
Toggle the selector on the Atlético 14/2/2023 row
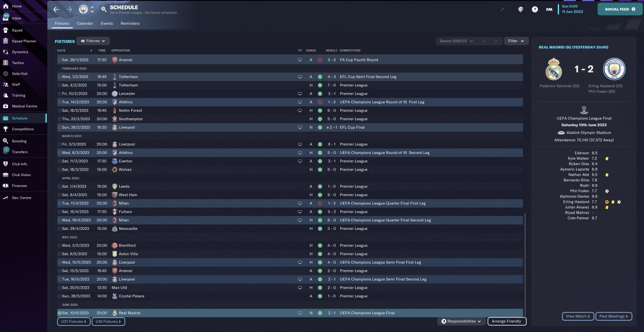click(59, 102)
